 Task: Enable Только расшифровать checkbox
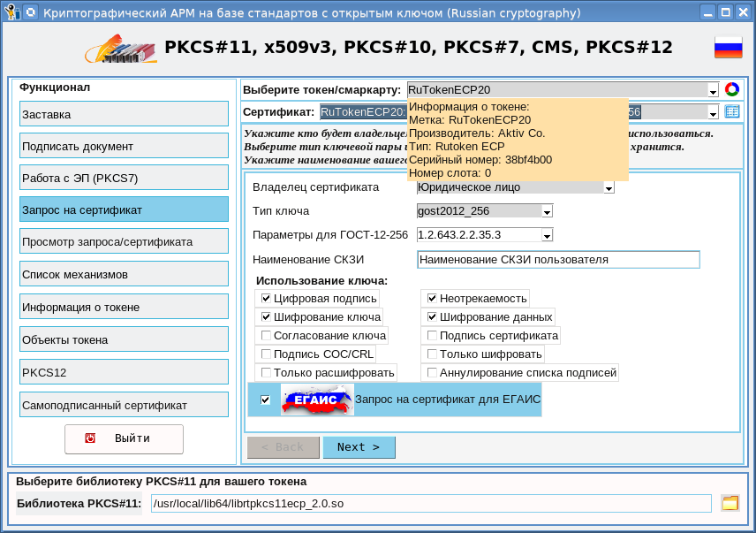click(266, 372)
